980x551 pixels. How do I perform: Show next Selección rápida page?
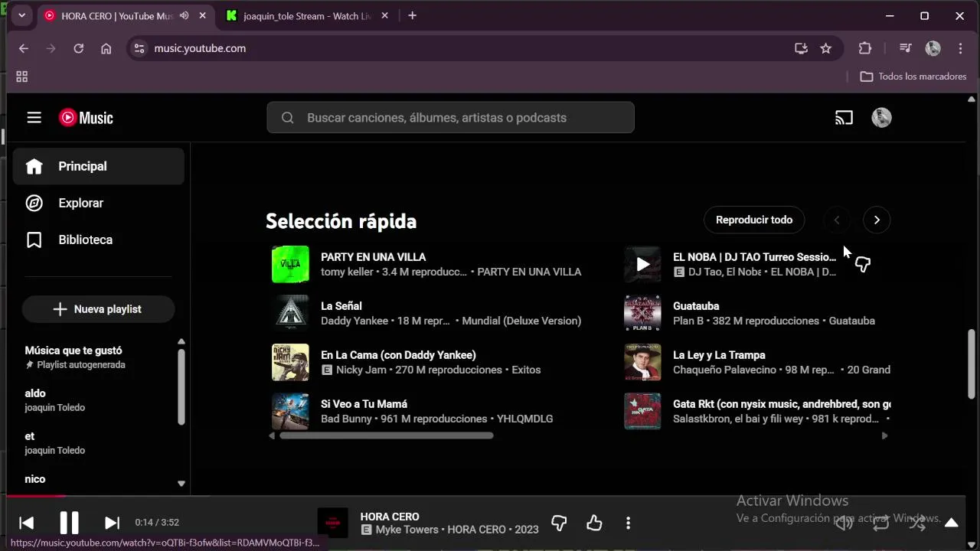877,220
